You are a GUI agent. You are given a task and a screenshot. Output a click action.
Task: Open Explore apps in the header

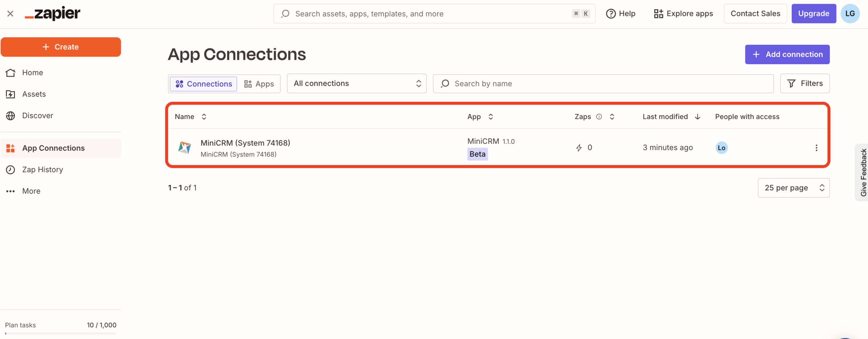pyautogui.click(x=683, y=14)
